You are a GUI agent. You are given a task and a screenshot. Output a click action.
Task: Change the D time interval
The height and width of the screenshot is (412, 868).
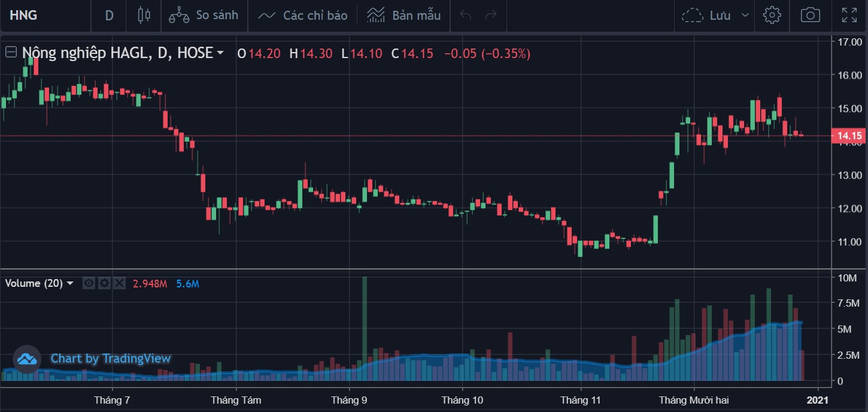(x=109, y=15)
